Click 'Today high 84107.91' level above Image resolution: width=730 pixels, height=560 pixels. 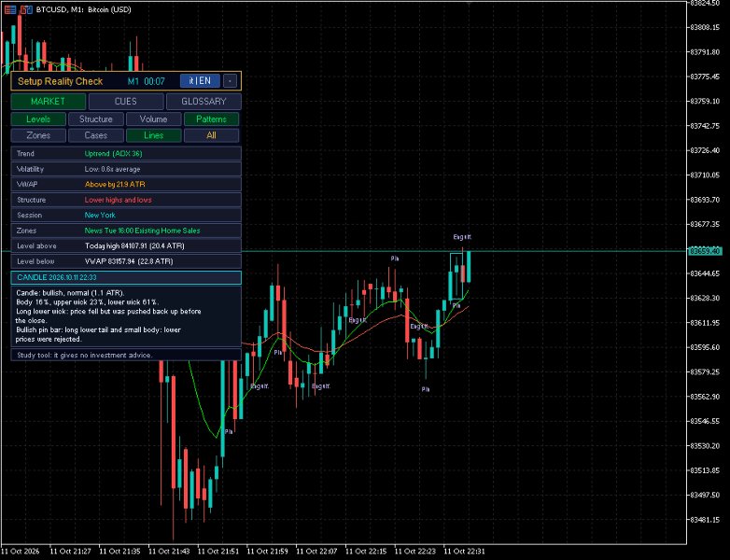134,245
